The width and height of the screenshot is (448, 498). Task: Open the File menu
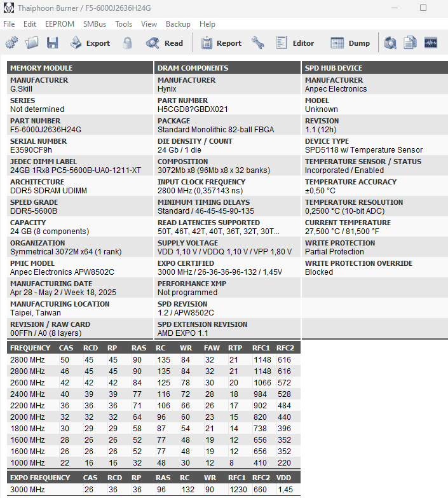click(9, 24)
